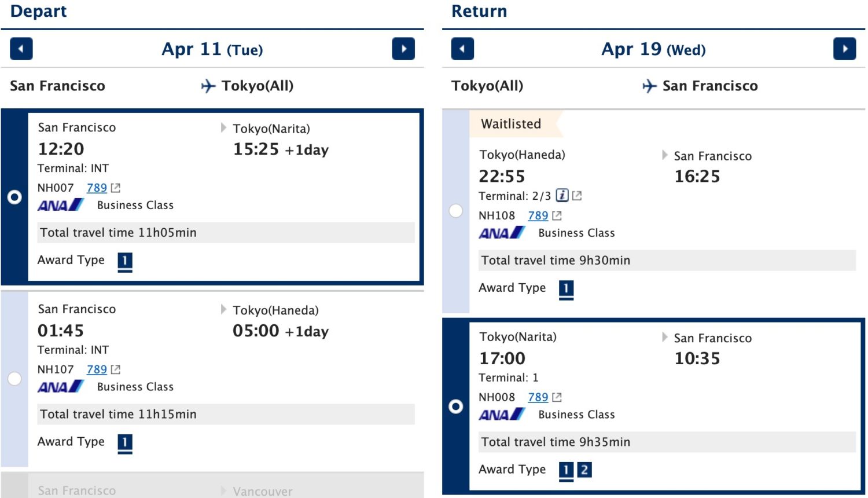Image resolution: width=868 pixels, height=498 pixels.
Task: Select the waitlisted NH108 flight radio button
Action: [455, 211]
